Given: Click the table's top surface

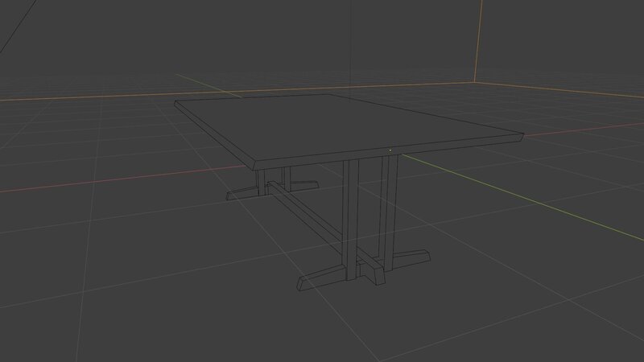Looking at the screenshot, I should coord(338,125).
